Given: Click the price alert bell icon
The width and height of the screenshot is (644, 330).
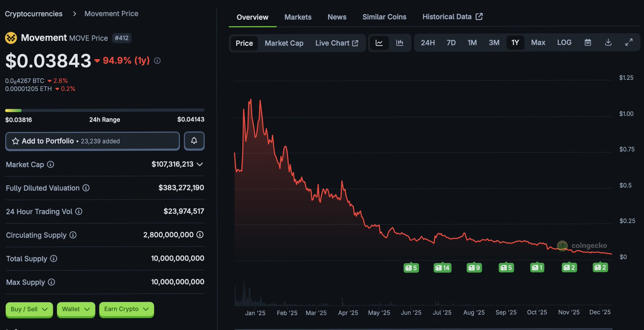Looking at the screenshot, I should coord(194,141).
